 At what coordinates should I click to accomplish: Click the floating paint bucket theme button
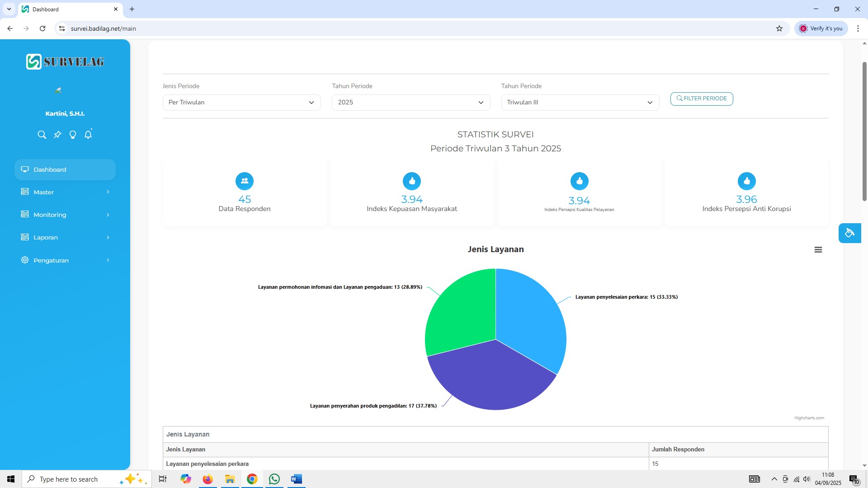(x=849, y=233)
